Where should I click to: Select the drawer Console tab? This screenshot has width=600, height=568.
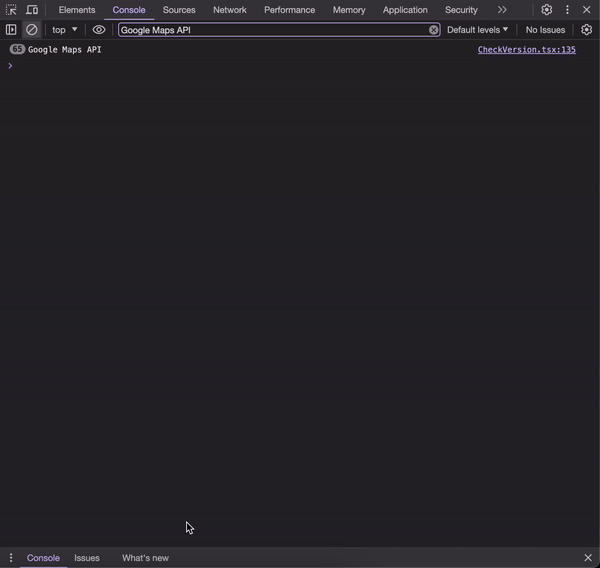click(x=43, y=558)
